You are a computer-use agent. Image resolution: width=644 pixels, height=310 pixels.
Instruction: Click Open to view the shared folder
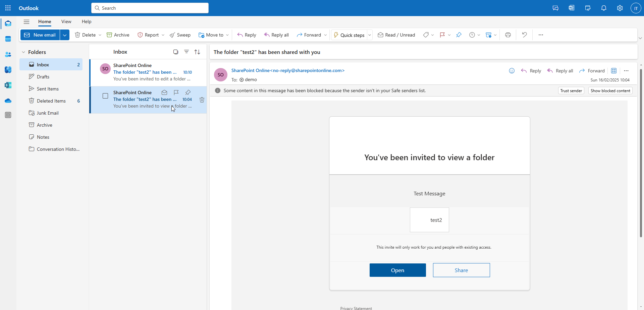(x=397, y=270)
